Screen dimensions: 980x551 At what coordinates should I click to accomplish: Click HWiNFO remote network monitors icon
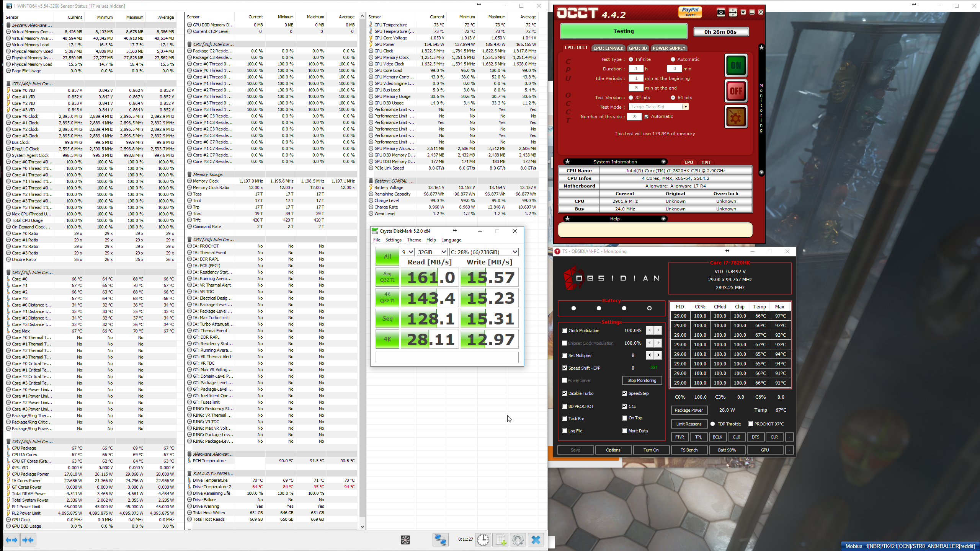coord(440,540)
